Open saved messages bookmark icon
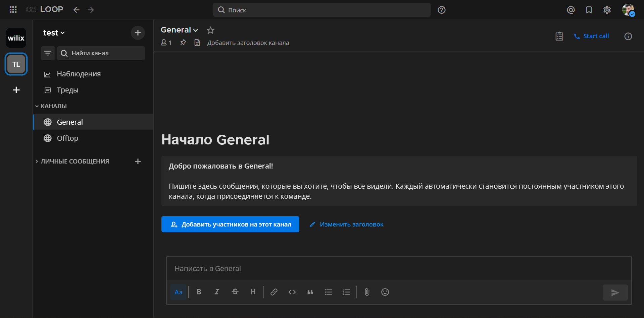 tap(589, 10)
